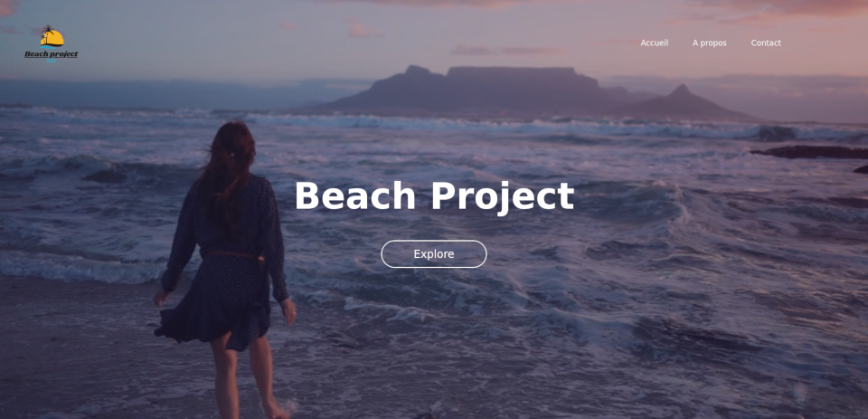Click the blue wave beneath the logo sun
This screenshot has height=419, width=868.
pyautogui.click(x=49, y=48)
